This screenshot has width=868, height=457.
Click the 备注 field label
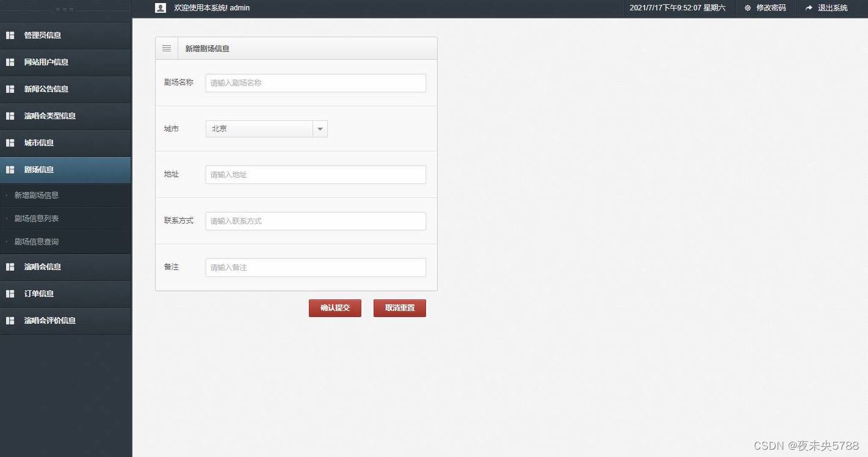tap(172, 267)
